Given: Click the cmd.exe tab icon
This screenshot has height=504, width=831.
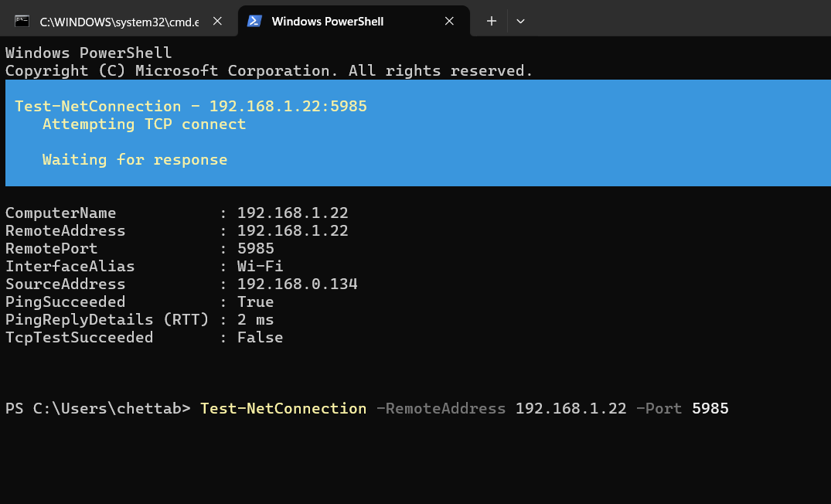Looking at the screenshot, I should point(22,21).
